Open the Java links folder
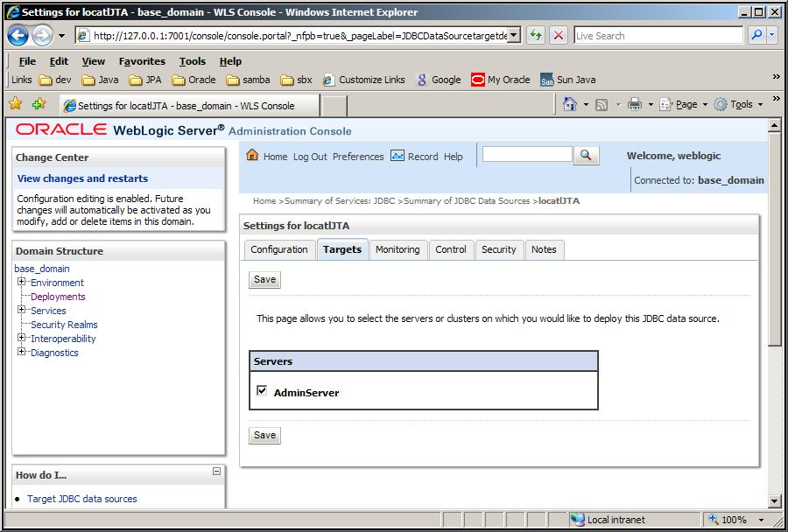The image size is (788, 532). click(100, 80)
